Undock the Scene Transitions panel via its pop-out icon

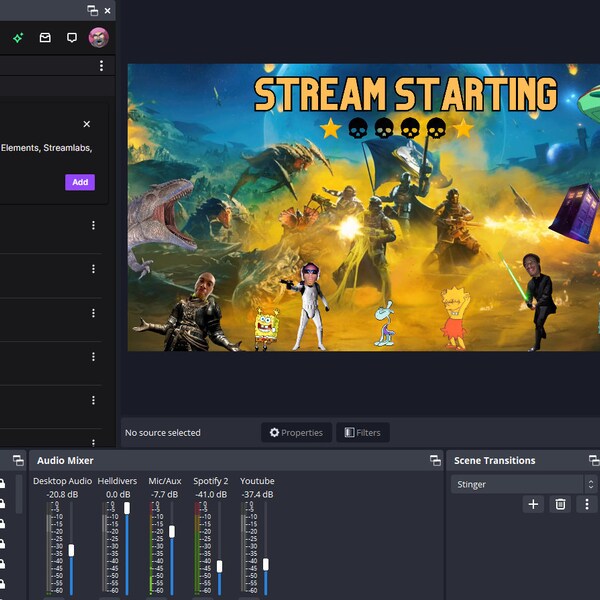coord(594,460)
